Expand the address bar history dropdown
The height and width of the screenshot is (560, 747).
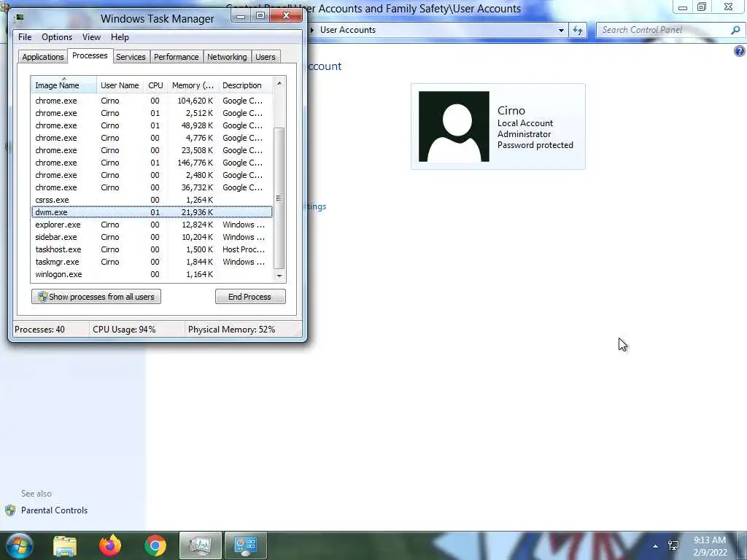click(x=561, y=30)
